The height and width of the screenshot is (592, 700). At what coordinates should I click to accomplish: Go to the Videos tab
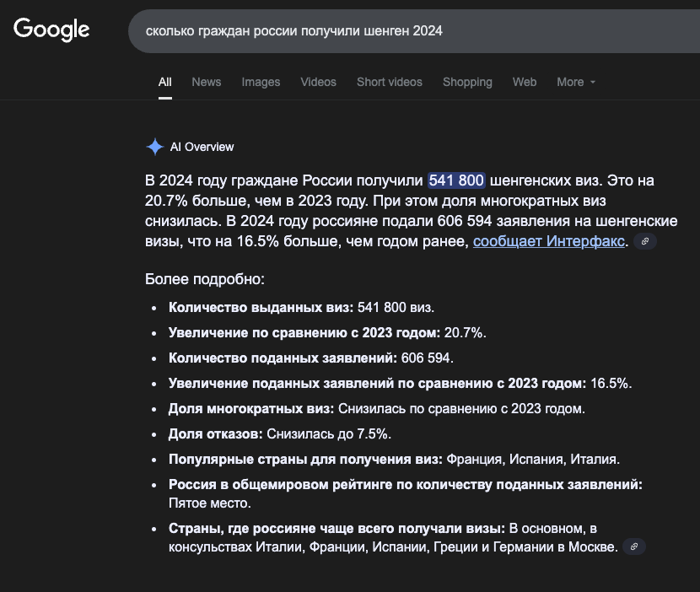click(318, 82)
